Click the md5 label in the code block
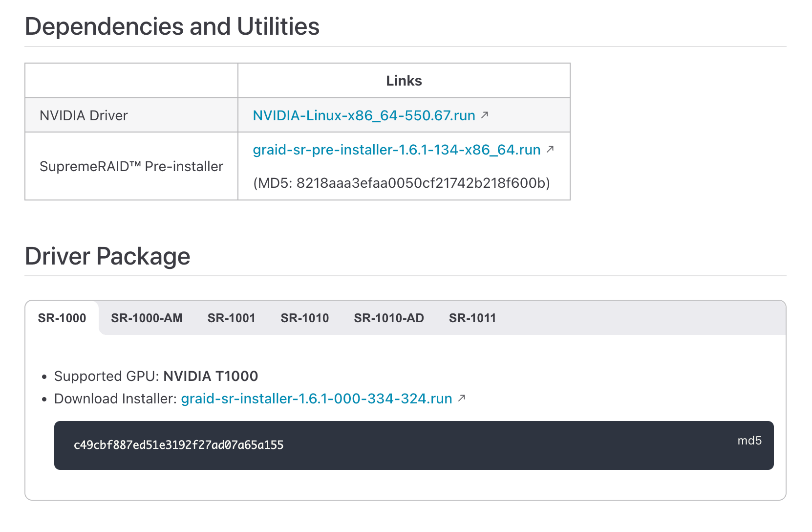Viewport: 812px width, 532px height. 749,441
